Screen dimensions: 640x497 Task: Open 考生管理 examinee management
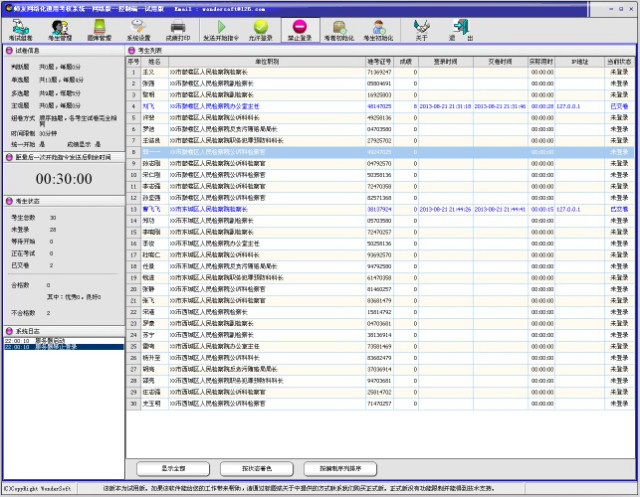[x=60, y=30]
